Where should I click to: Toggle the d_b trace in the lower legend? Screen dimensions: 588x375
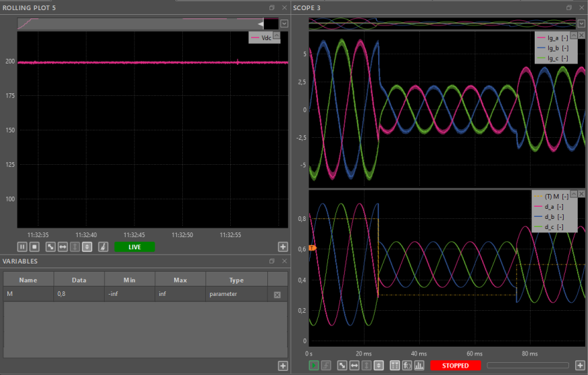[x=554, y=217]
